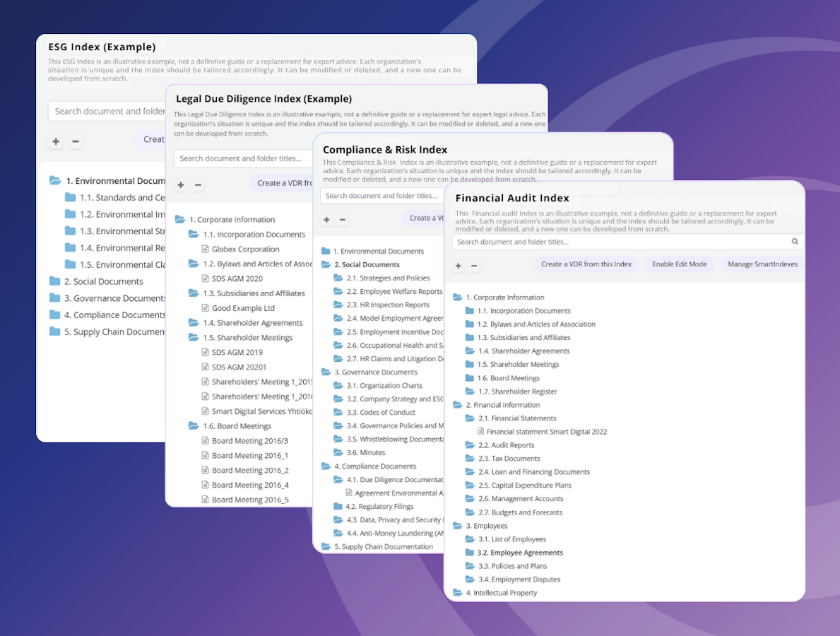
Task: Open Manage SmartIndexes
Action: [762, 264]
